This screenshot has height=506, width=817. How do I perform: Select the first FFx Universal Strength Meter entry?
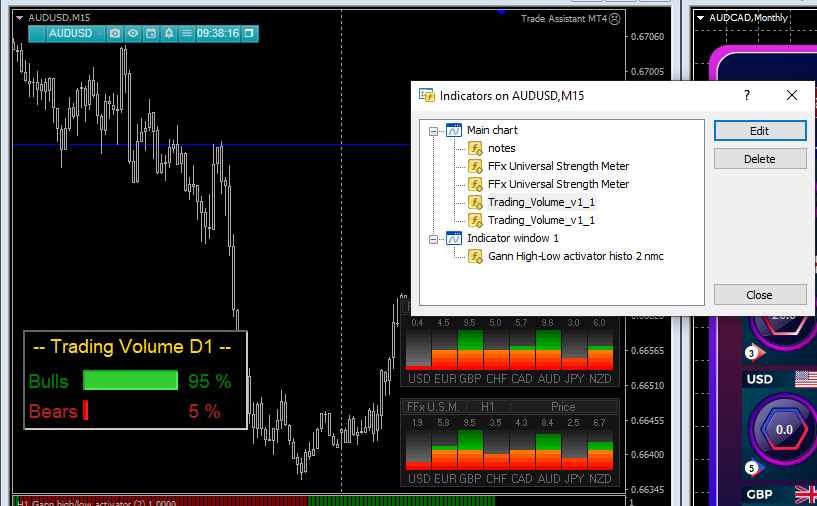click(558, 166)
